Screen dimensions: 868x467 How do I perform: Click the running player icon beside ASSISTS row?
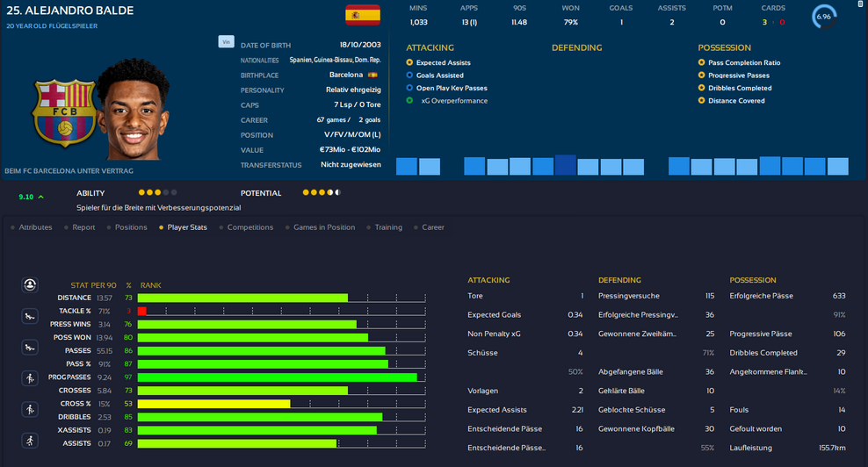pyautogui.click(x=31, y=440)
